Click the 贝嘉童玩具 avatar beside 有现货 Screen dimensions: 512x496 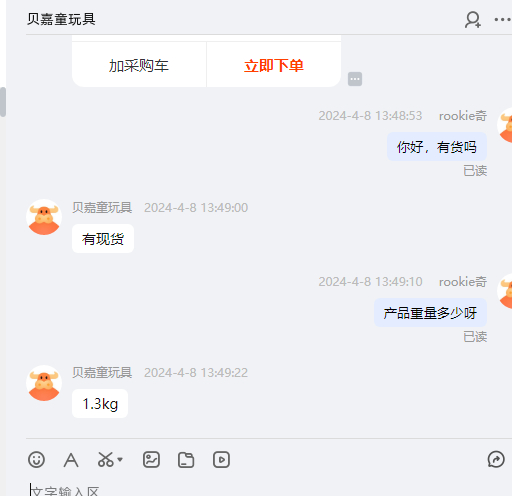point(44,217)
